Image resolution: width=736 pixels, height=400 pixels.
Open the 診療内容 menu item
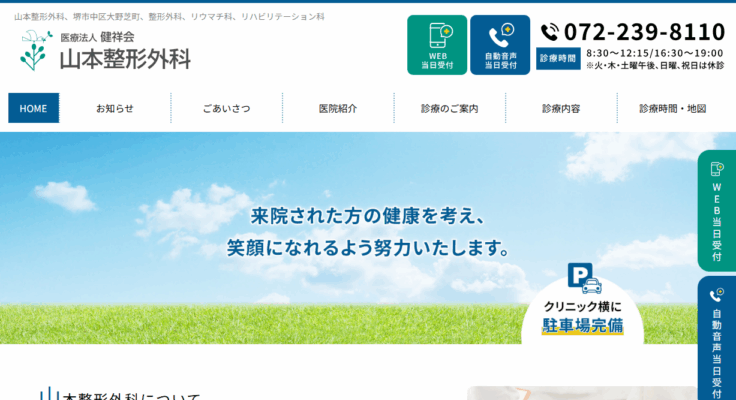(561, 108)
